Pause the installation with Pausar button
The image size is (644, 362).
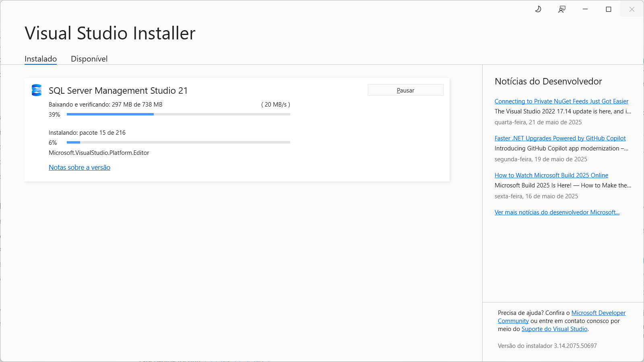click(x=406, y=90)
